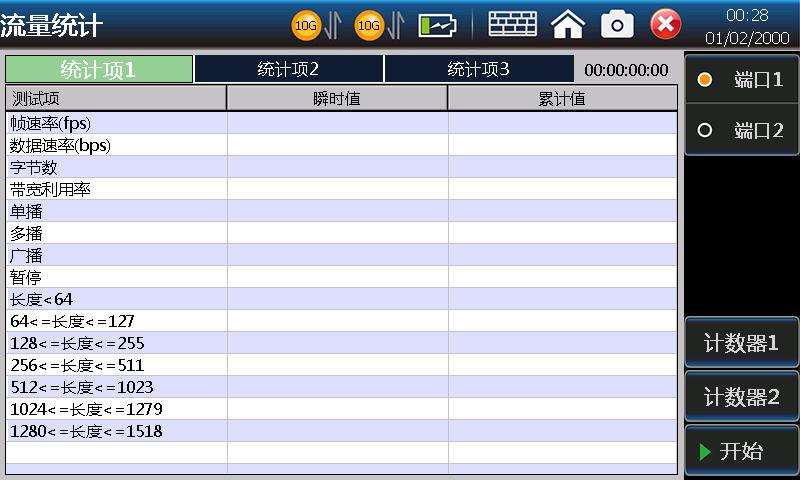Open the on-screen keyboard icon
Image resolution: width=800 pixels, height=480 pixels.
512,24
